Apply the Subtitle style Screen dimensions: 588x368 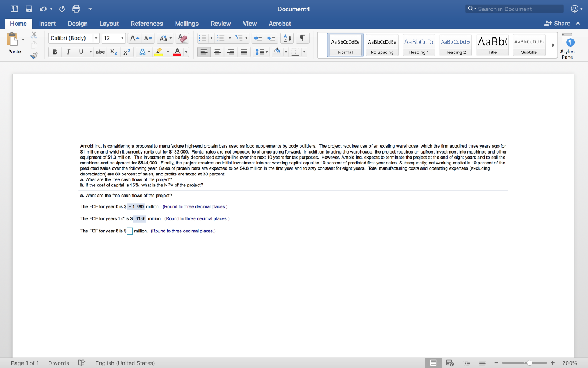point(529,45)
